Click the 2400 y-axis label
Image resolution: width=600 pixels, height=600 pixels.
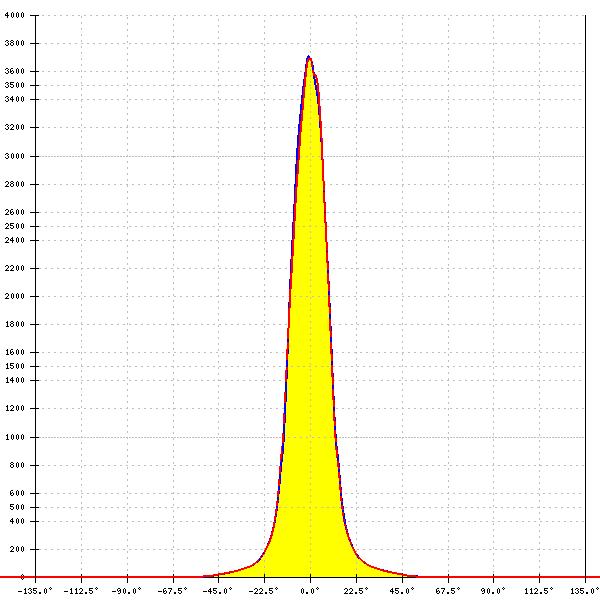coord(15,240)
